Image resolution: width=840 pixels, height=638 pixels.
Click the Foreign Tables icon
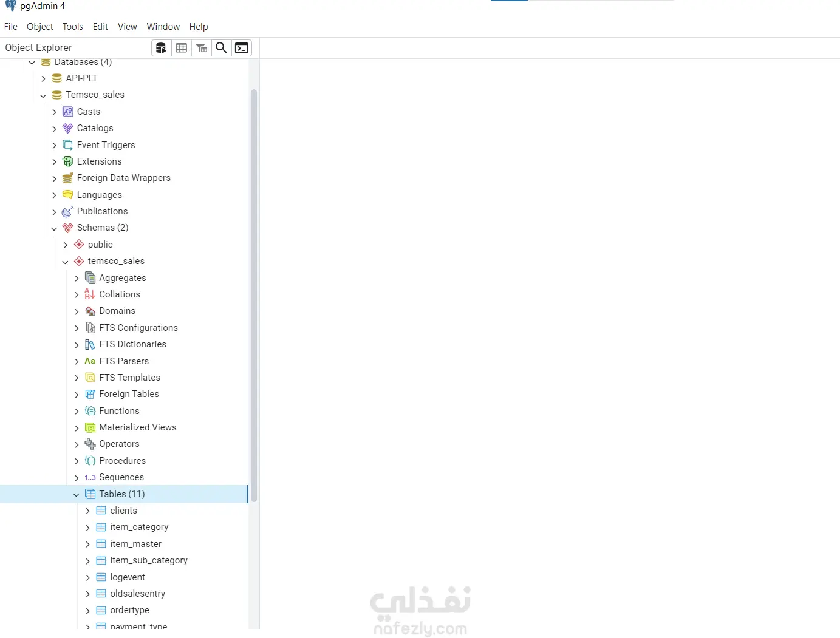tap(90, 394)
